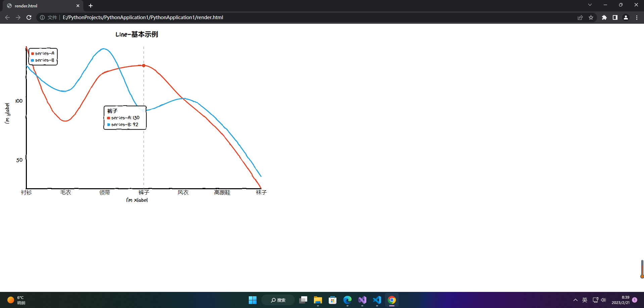This screenshot has height=308, width=644.
Task: Close the render.html tab
Action: pos(78,6)
